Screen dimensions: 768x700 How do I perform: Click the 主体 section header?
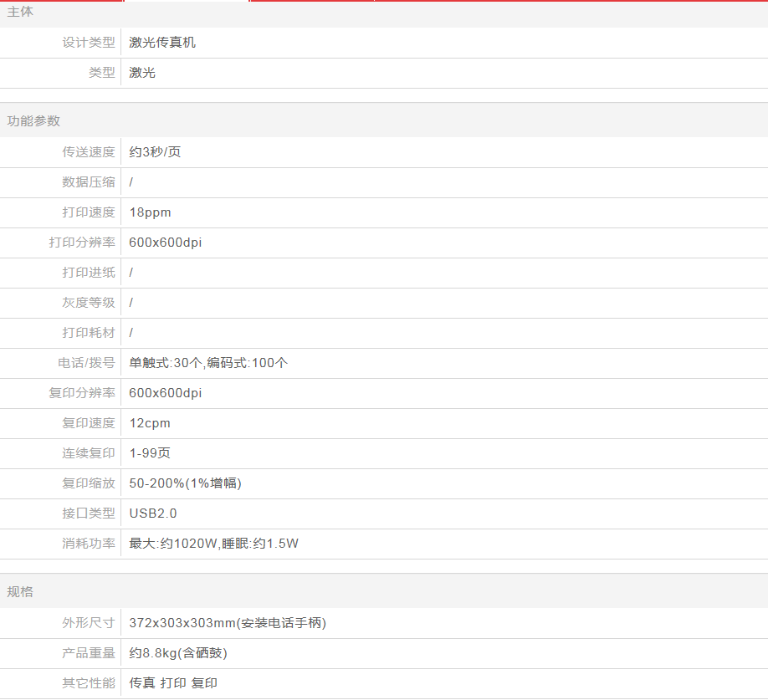pyautogui.click(x=21, y=12)
